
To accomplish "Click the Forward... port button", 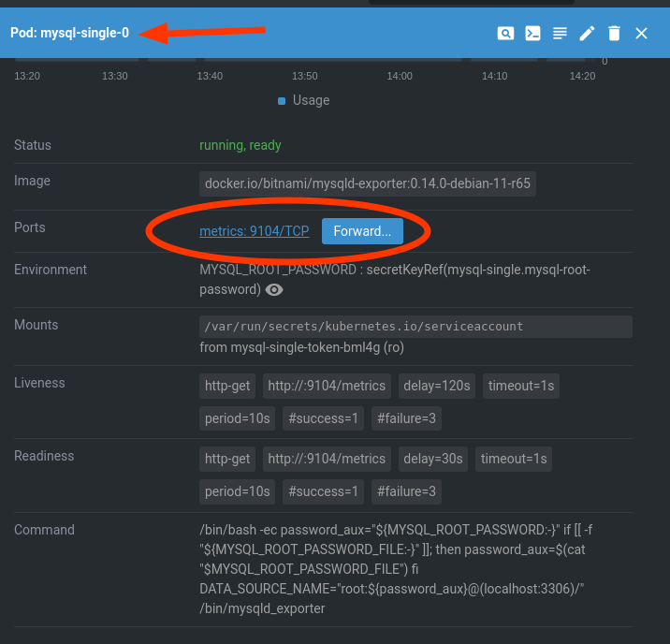I will [x=362, y=231].
